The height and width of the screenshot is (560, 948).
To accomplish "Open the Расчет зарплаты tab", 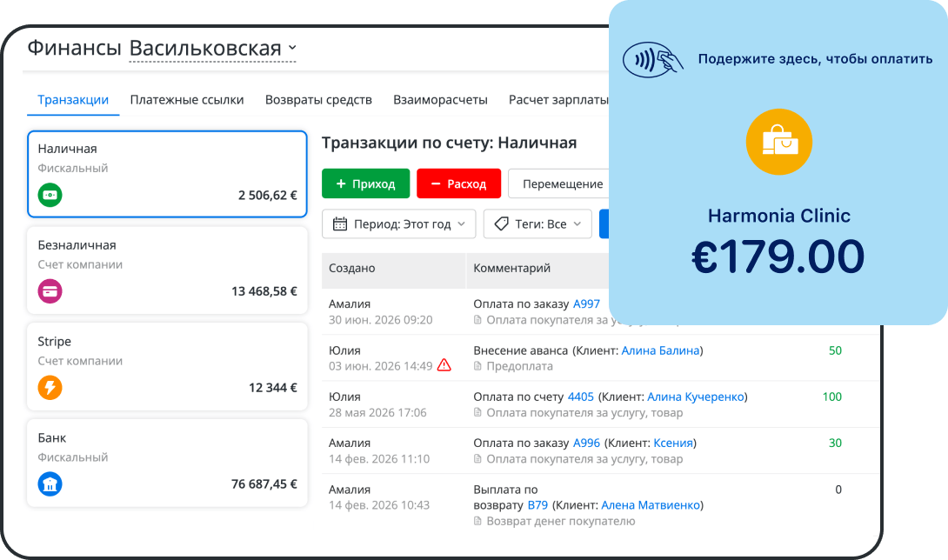I will (558, 100).
